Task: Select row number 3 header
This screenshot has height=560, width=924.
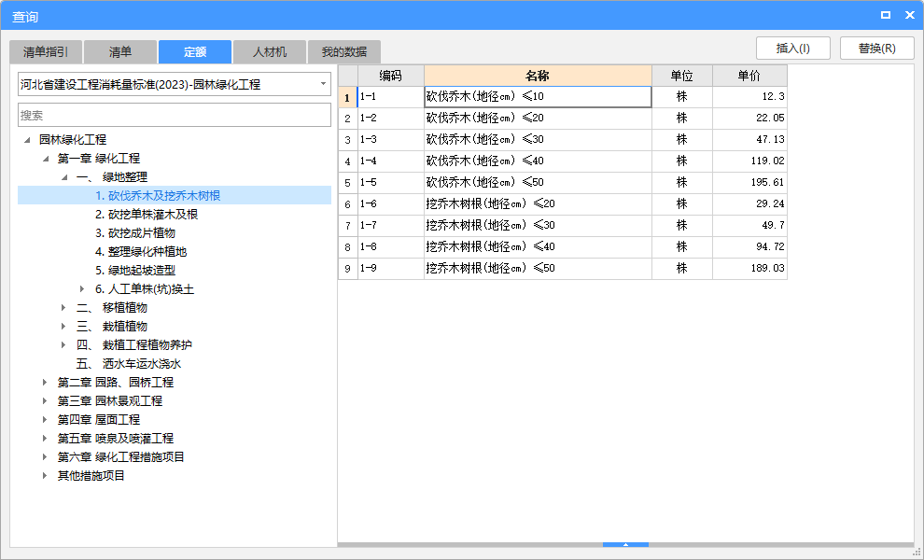Action: coord(348,140)
